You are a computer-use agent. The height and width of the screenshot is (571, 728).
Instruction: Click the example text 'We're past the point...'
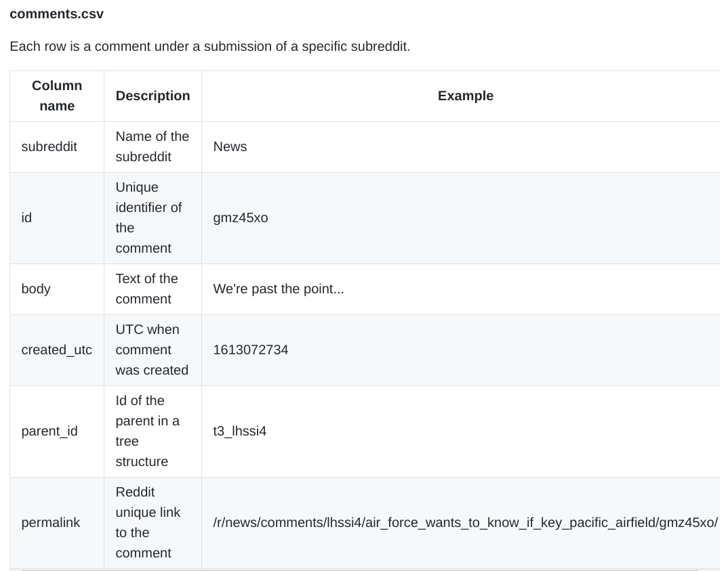[278, 289]
